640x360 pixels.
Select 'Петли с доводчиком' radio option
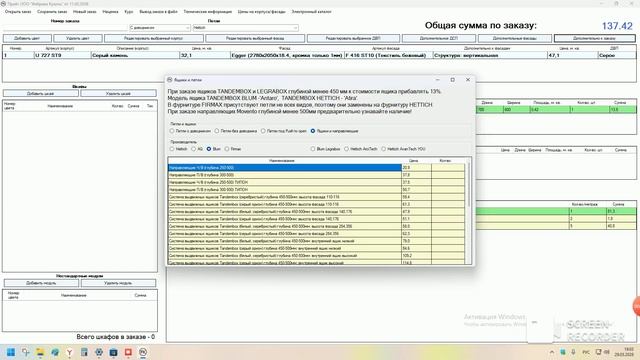(172, 131)
